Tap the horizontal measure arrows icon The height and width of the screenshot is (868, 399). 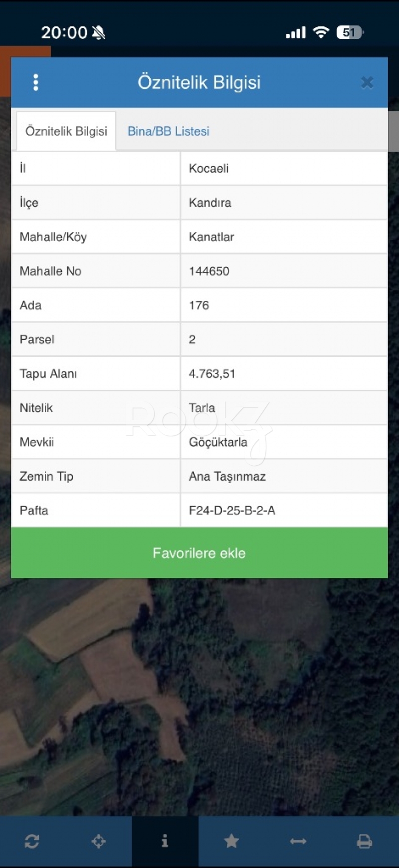pyautogui.click(x=298, y=841)
